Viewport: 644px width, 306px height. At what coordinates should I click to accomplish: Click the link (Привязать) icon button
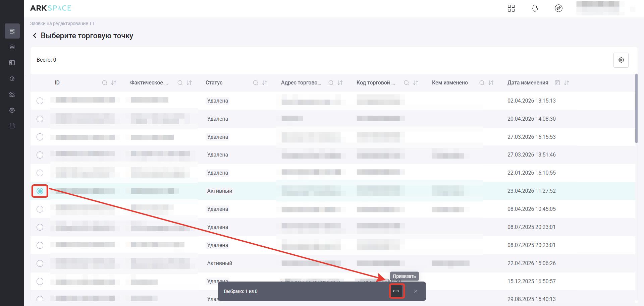396,291
